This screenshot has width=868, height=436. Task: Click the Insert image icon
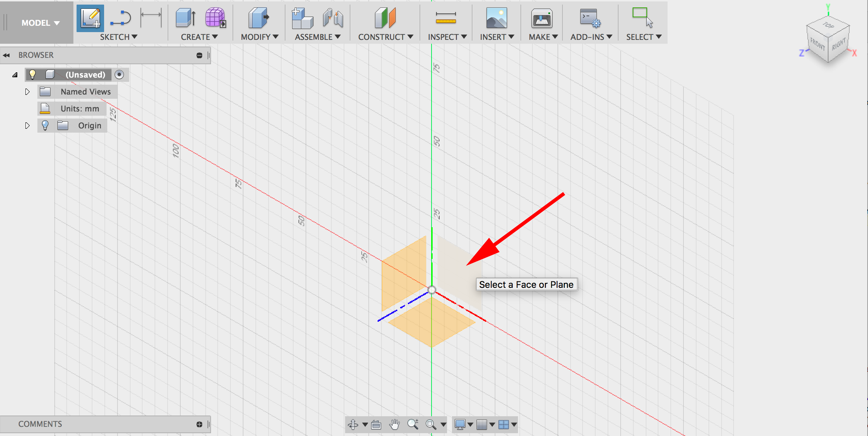click(496, 18)
